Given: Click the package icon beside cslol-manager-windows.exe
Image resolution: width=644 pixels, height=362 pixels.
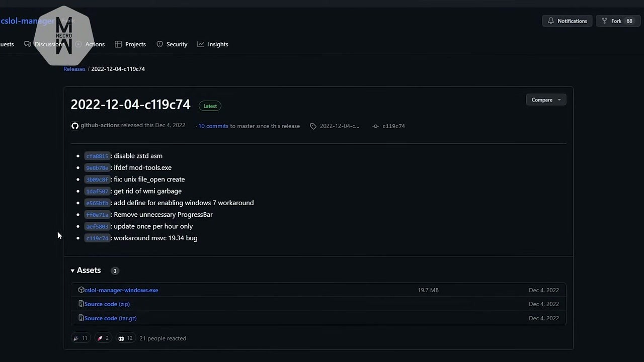Looking at the screenshot, I should [81, 290].
